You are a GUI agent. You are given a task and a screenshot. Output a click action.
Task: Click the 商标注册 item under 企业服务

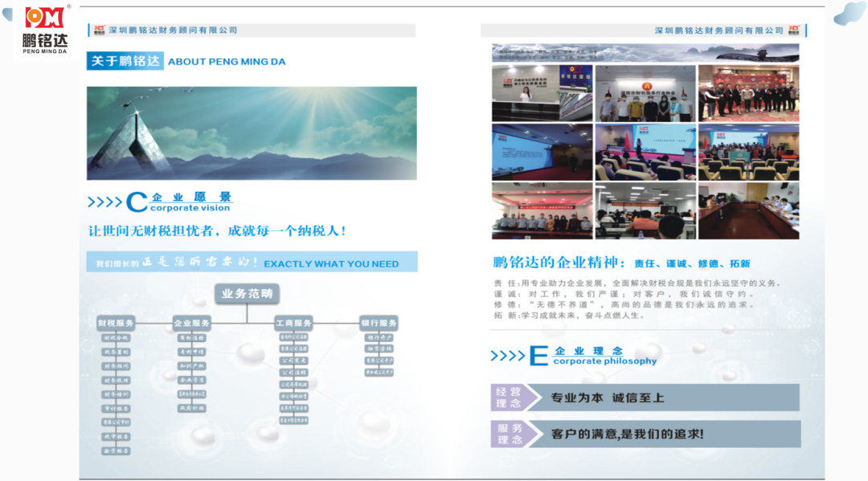tap(191, 338)
